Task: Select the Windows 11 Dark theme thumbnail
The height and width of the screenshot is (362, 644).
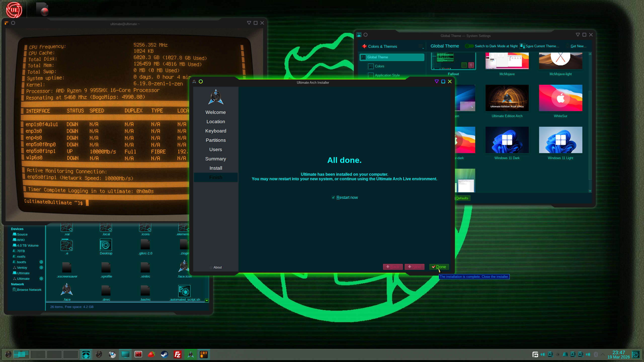Action: pyautogui.click(x=507, y=140)
